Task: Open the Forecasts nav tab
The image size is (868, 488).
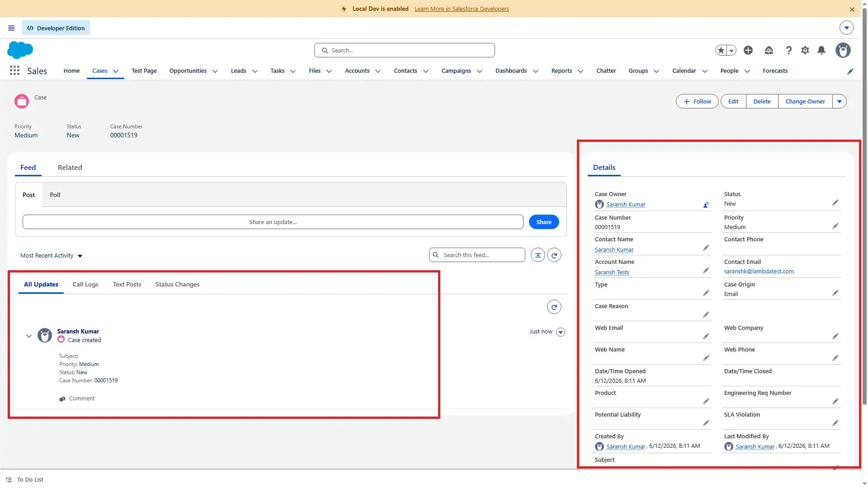Action: [775, 71]
